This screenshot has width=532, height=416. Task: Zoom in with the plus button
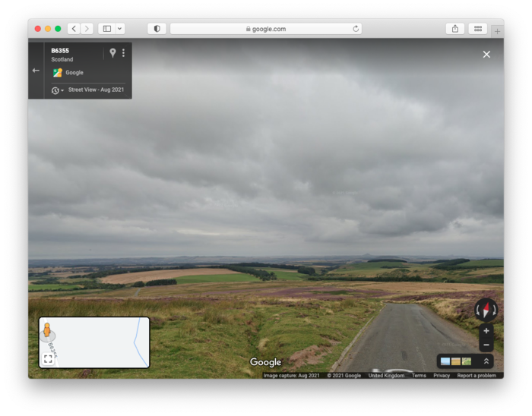[486, 331]
